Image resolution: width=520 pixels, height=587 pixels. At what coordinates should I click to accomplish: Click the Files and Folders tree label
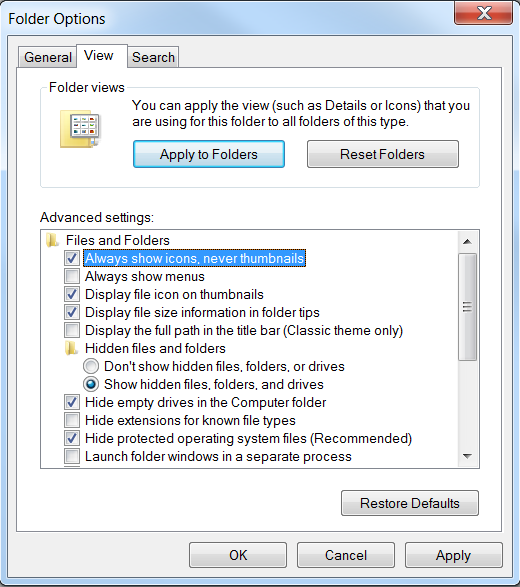pyautogui.click(x=118, y=240)
